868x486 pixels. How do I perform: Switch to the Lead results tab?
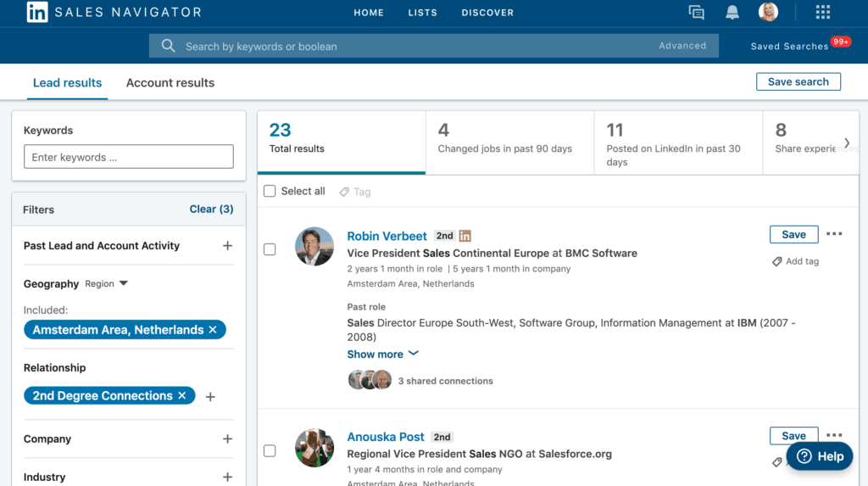point(67,82)
